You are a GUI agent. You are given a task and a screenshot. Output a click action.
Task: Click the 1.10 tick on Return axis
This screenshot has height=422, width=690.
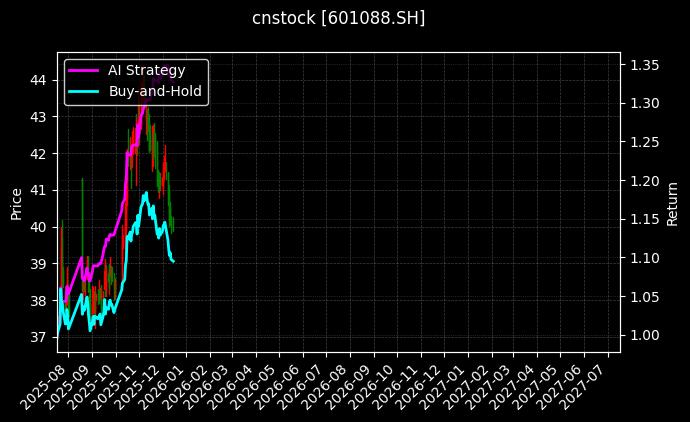[644, 258]
